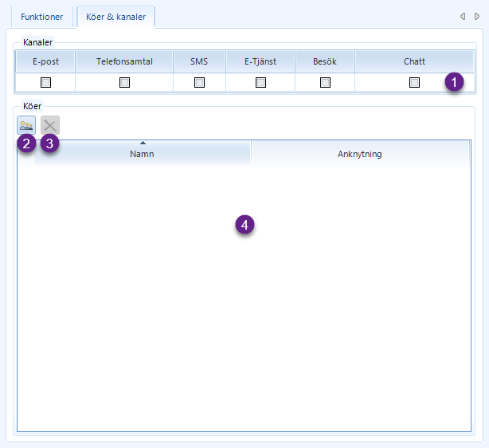Click the Telefonsamtal column header
489x448 pixels.
[x=124, y=61]
